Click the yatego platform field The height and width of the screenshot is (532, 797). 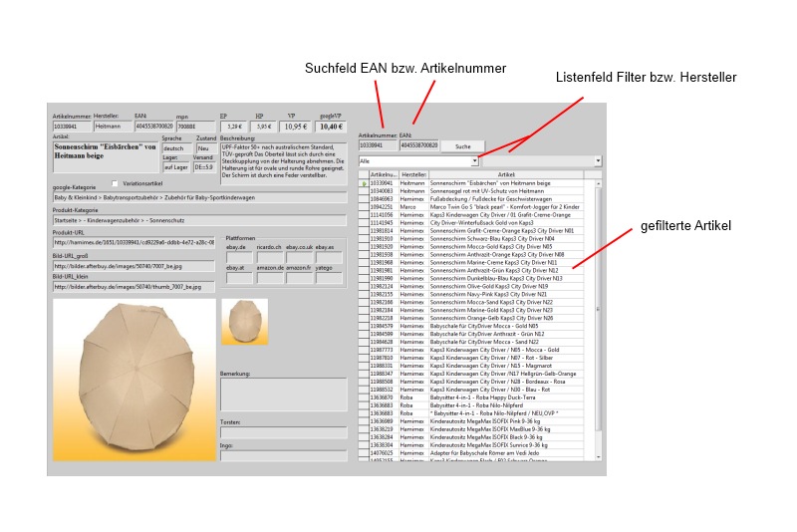click(330, 278)
